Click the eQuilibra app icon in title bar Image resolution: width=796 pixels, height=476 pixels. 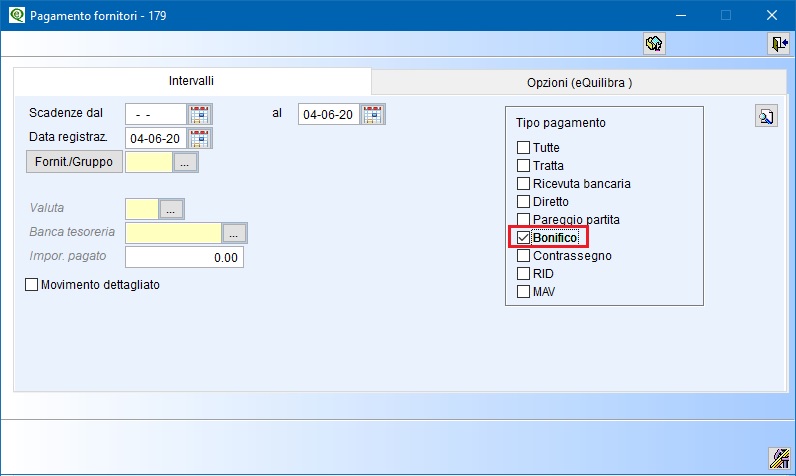(16, 15)
